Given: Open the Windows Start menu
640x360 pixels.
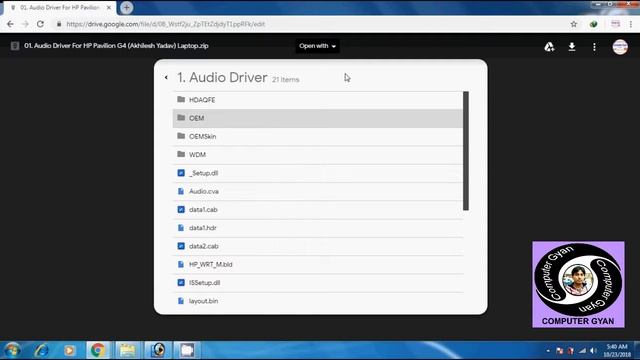Looking at the screenshot, I should click(12, 350).
